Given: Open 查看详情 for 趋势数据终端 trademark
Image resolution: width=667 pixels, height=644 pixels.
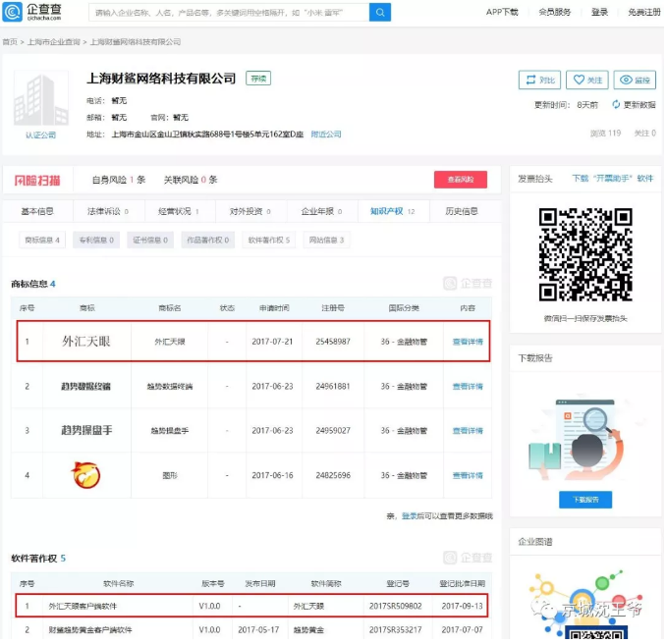Looking at the screenshot, I should 470,387.
